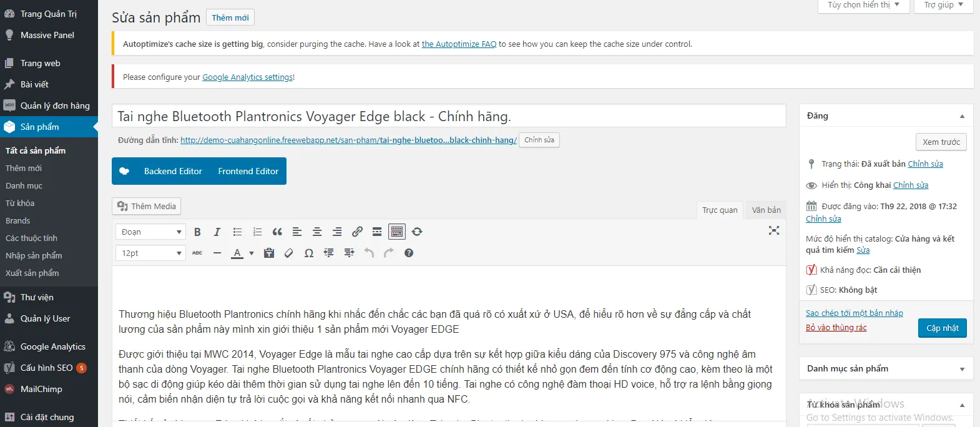Edit catalog visibility via Sửa link
The width and height of the screenshot is (980, 427).
pos(863,250)
